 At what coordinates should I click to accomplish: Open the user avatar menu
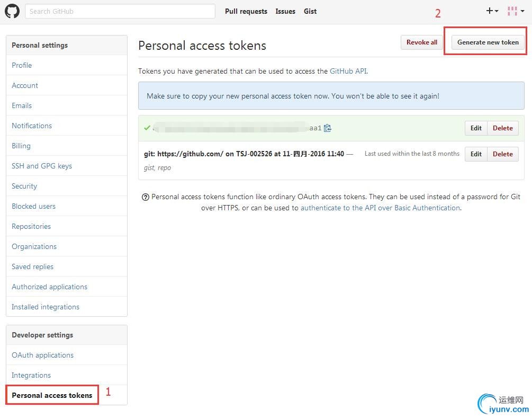[x=516, y=11]
